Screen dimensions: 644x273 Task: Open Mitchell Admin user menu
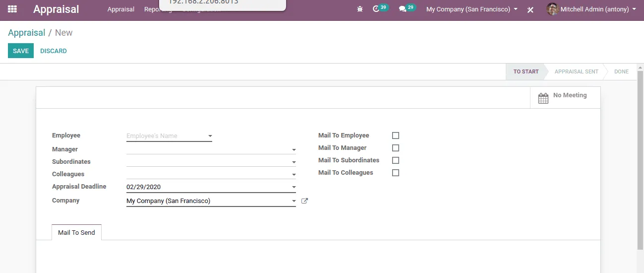(591, 9)
